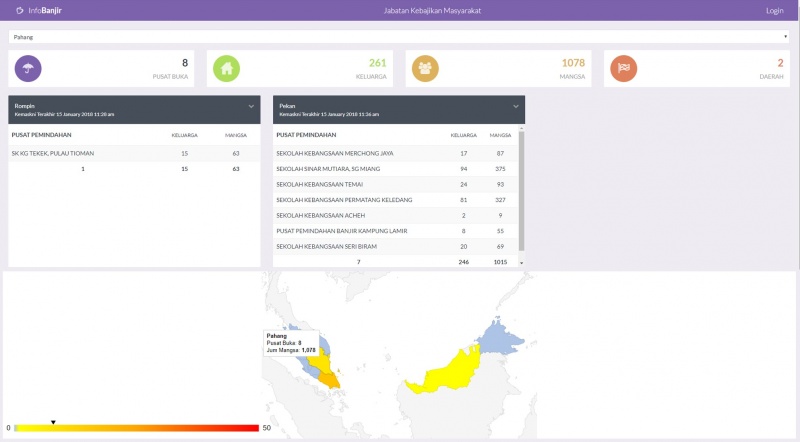Click the black legend marker triangle
Image resolution: width=800 pixels, height=442 pixels.
coord(53,422)
